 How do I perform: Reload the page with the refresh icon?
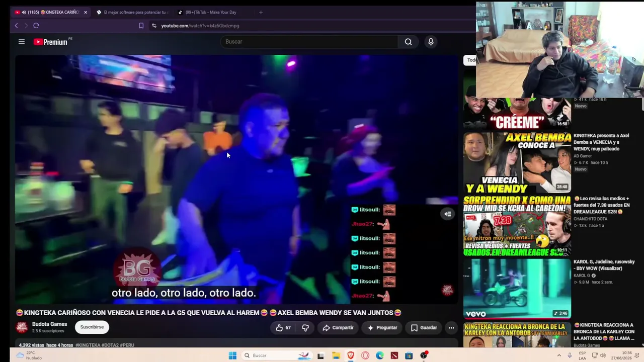(x=36, y=26)
